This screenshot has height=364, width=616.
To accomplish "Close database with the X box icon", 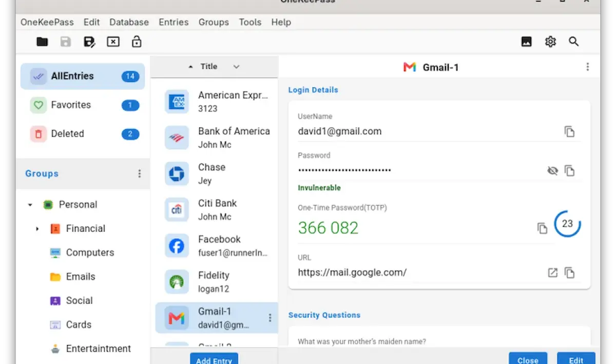I will coord(113,42).
